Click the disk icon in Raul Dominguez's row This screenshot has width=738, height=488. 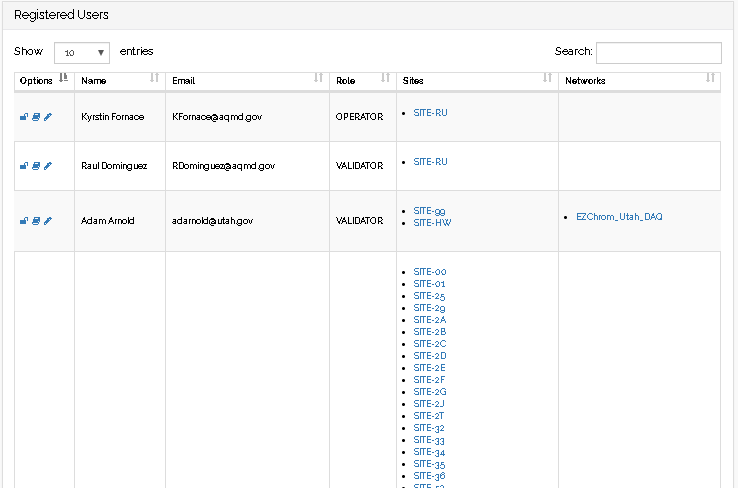pyautogui.click(x=36, y=166)
